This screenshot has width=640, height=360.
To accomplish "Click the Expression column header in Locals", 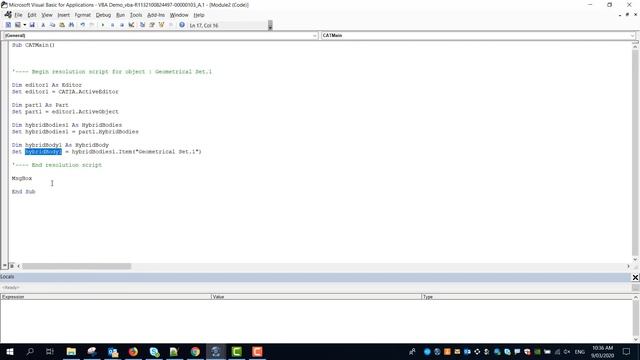I will pos(106,297).
